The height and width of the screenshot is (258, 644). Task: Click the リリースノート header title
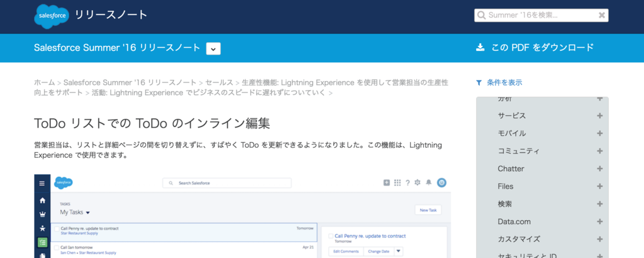pos(111,15)
